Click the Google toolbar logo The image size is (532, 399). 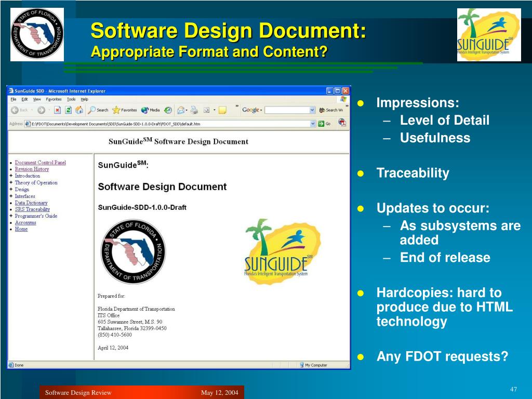[x=250, y=110]
